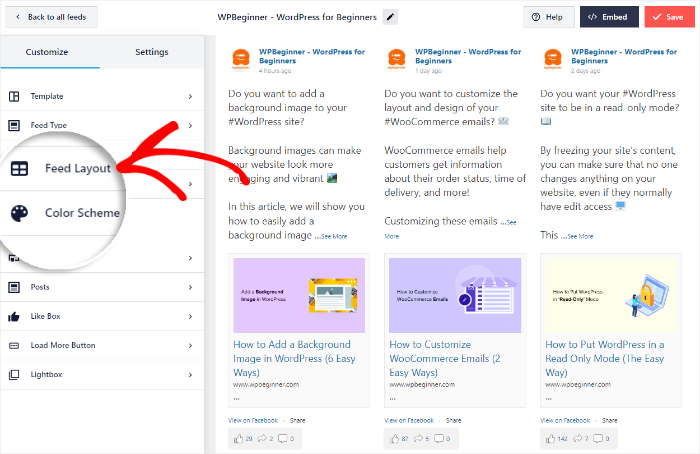700x454 pixels.
Task: Expand the Lightbox section chevron
Action: [190, 375]
